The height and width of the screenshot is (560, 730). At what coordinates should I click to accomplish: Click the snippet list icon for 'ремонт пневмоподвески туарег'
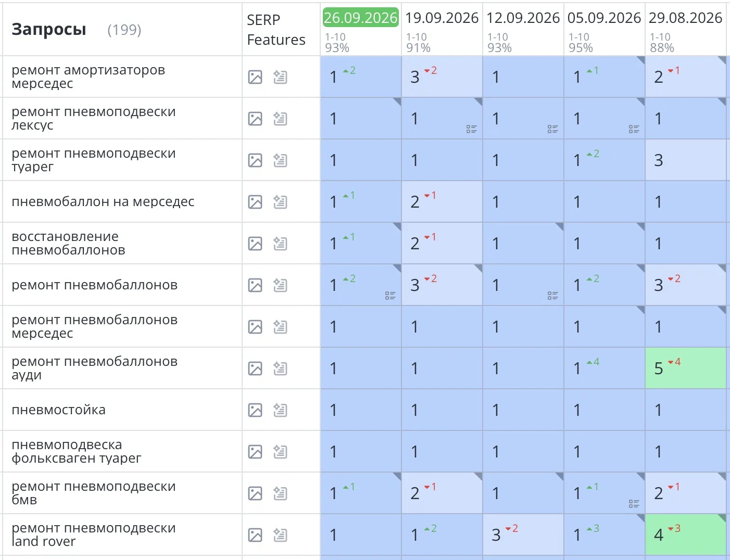[x=280, y=160]
